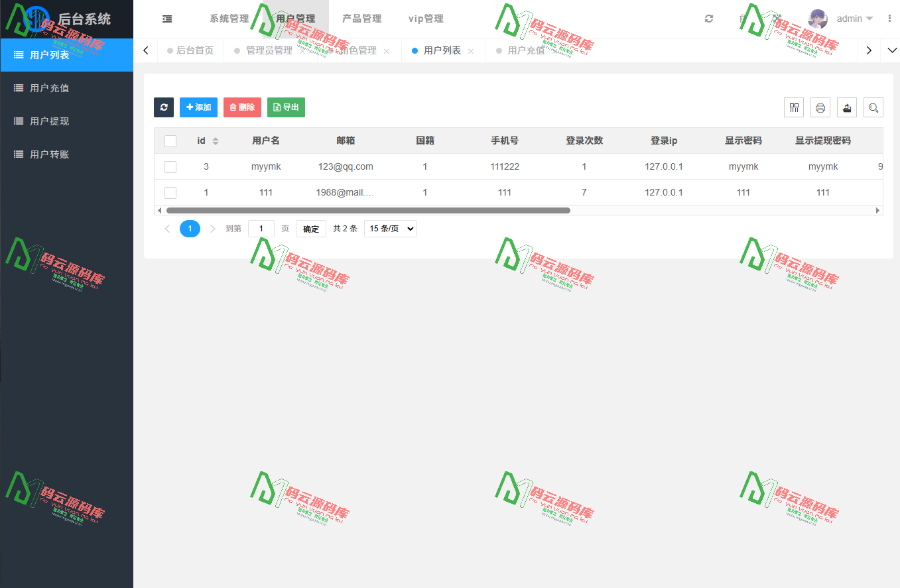Click the 添加 button to add a user

tap(198, 107)
